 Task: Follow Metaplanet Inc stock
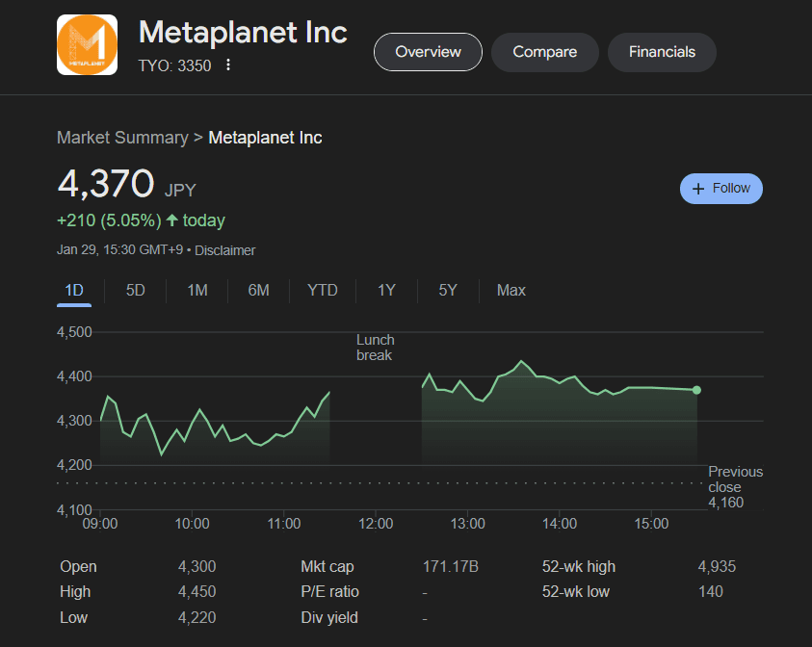pos(720,189)
